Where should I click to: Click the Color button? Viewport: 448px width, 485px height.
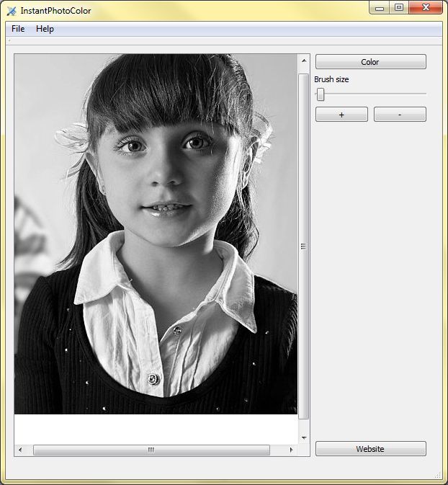click(371, 62)
